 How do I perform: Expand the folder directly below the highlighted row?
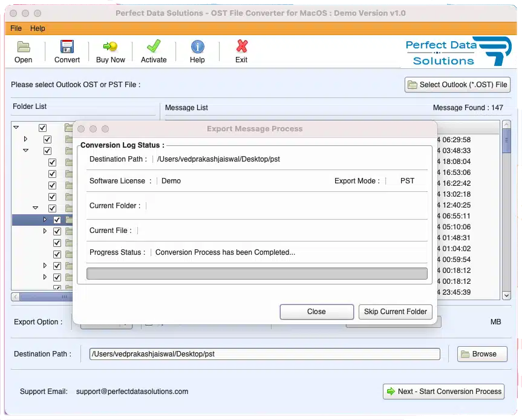[x=45, y=231]
